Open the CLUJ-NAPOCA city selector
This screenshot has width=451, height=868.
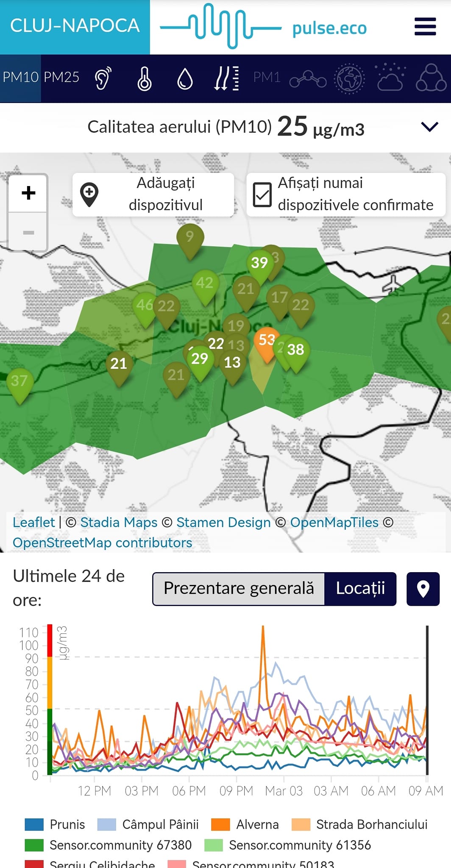(x=75, y=27)
